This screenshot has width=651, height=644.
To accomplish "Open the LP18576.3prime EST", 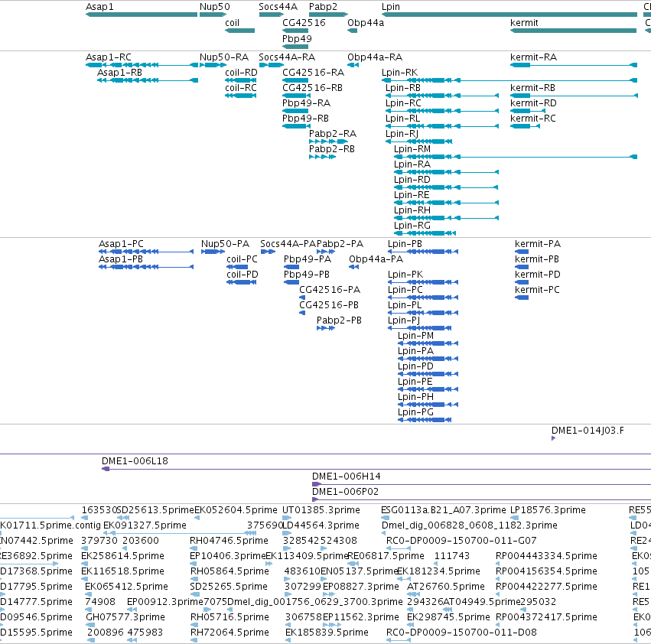I will [514, 518].
